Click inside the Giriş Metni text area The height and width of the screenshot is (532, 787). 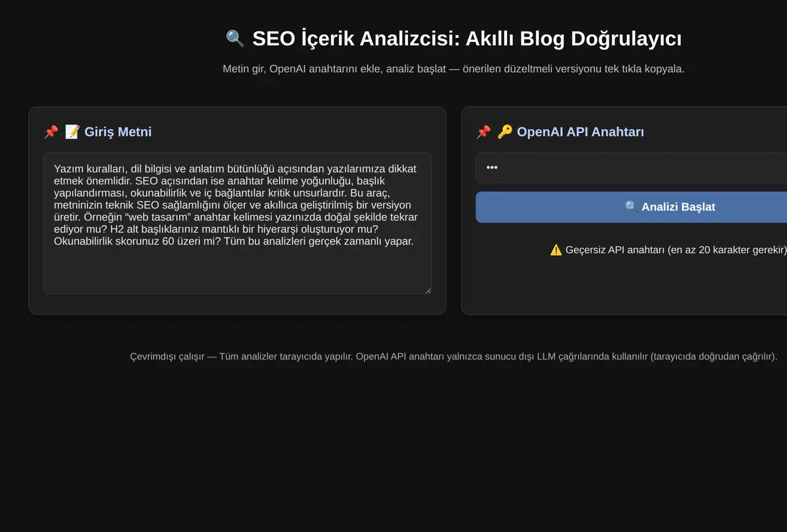click(x=237, y=224)
